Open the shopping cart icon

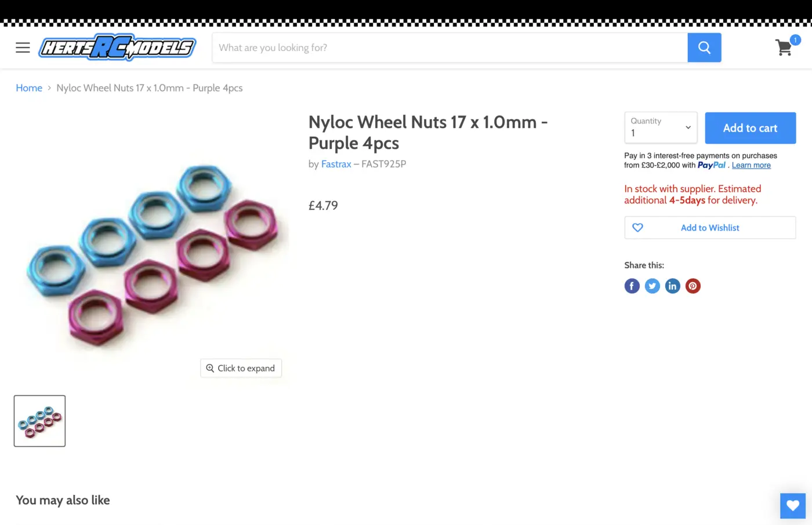point(785,48)
